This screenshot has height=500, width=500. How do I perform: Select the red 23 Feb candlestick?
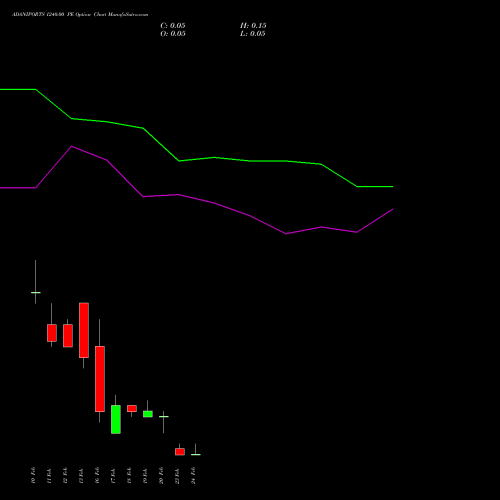180,451
